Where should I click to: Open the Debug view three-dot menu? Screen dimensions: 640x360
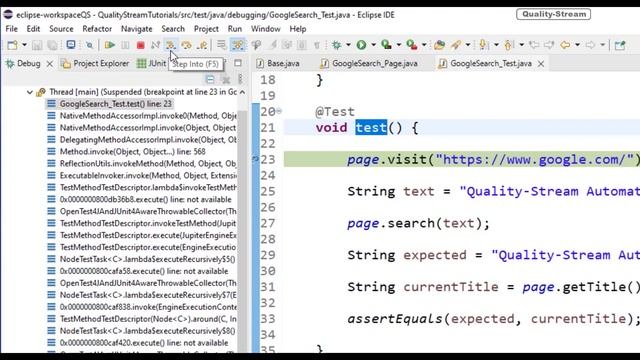(240, 79)
